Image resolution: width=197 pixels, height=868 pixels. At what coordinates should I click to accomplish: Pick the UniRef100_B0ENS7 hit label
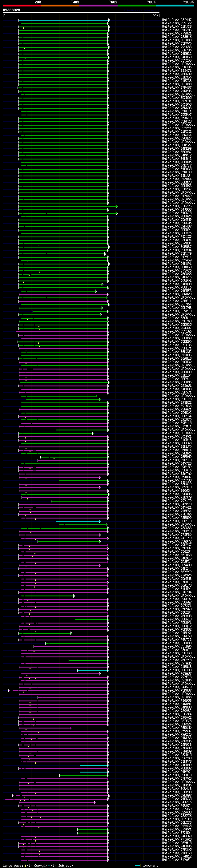coord(177,247)
